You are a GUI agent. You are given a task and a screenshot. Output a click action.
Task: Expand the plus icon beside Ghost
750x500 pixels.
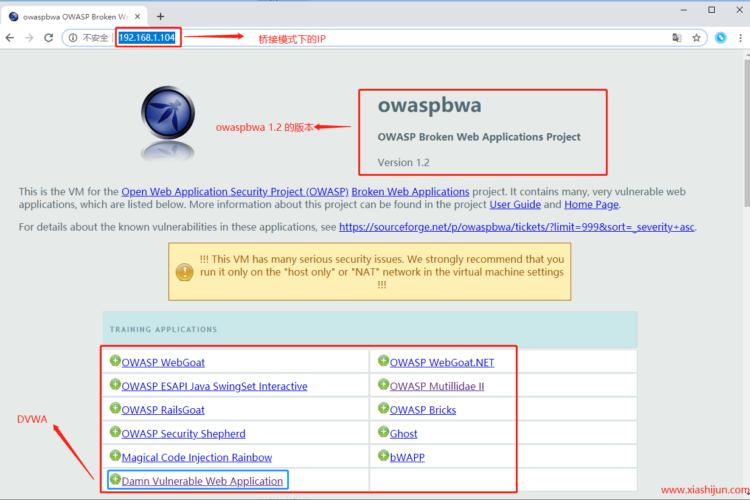pyautogui.click(x=383, y=432)
